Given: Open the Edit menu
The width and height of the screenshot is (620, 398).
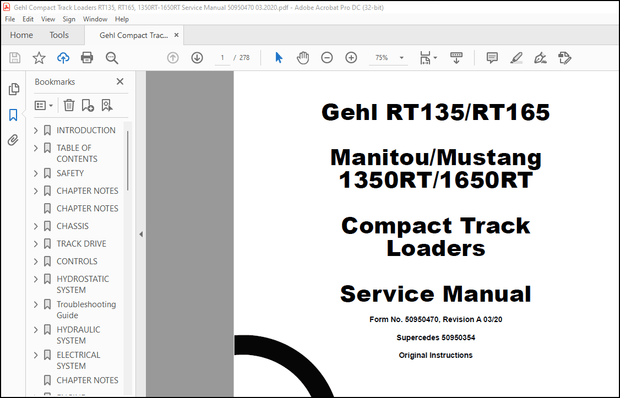Looking at the screenshot, I should [28, 19].
